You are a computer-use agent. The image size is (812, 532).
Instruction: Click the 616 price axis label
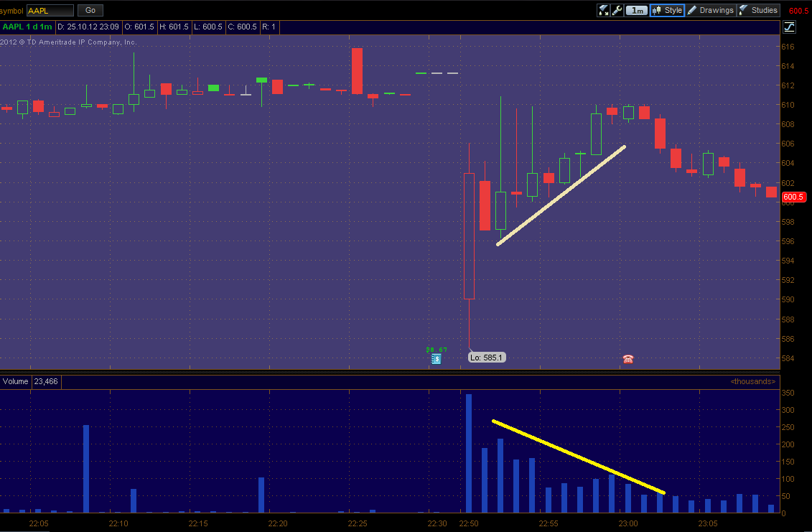click(787, 47)
